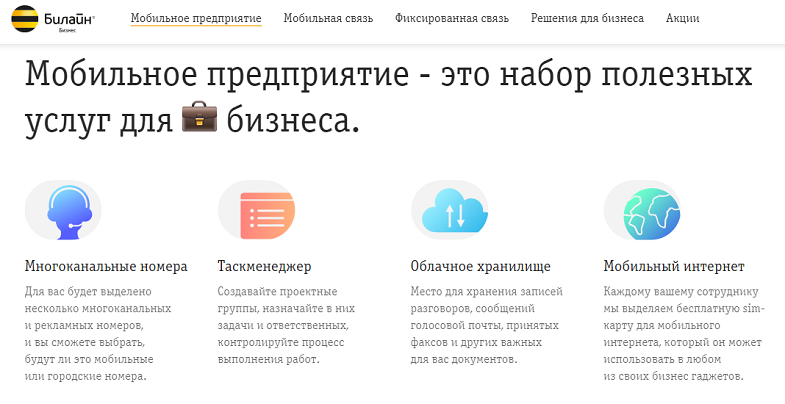Go to Мобильная связь menu
Image resolution: width=785 pixels, height=404 pixels.
click(328, 19)
